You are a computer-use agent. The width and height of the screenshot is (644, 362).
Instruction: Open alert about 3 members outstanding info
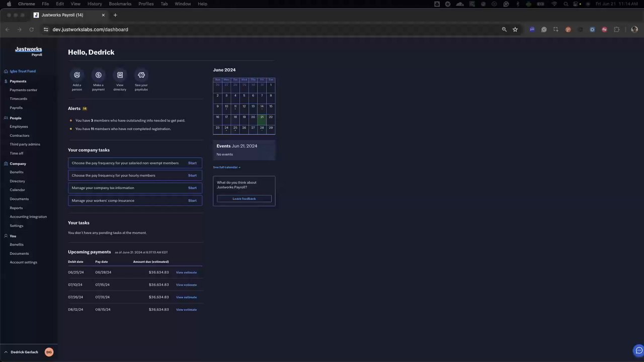(x=130, y=121)
